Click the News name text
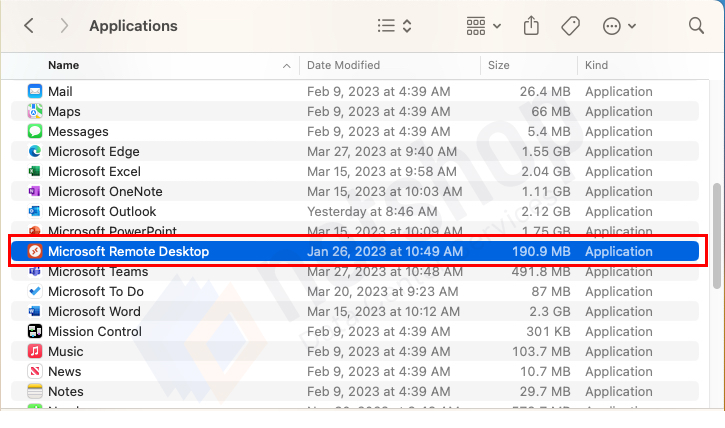This screenshot has width=725, height=428. pyautogui.click(x=65, y=371)
